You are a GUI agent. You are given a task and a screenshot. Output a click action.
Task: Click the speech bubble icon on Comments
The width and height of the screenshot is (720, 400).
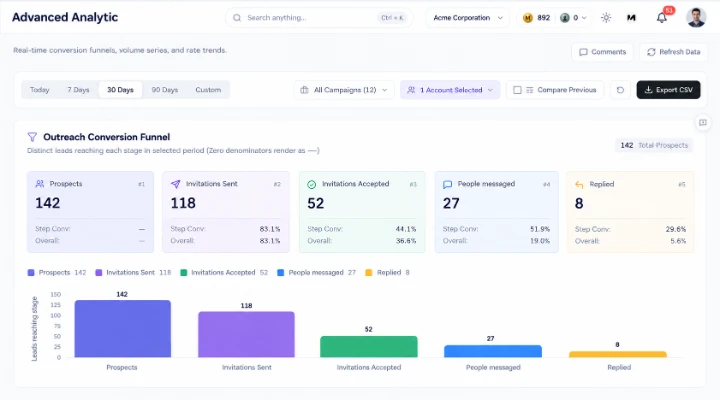583,52
